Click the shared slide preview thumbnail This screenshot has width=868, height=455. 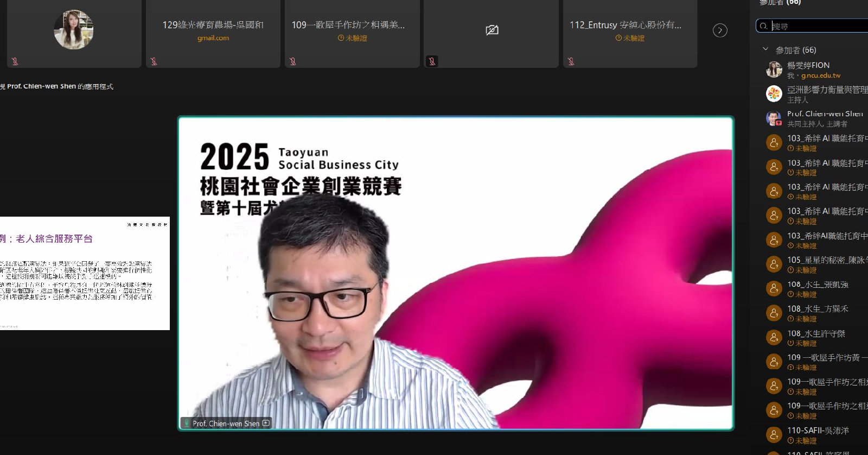[x=85, y=273]
